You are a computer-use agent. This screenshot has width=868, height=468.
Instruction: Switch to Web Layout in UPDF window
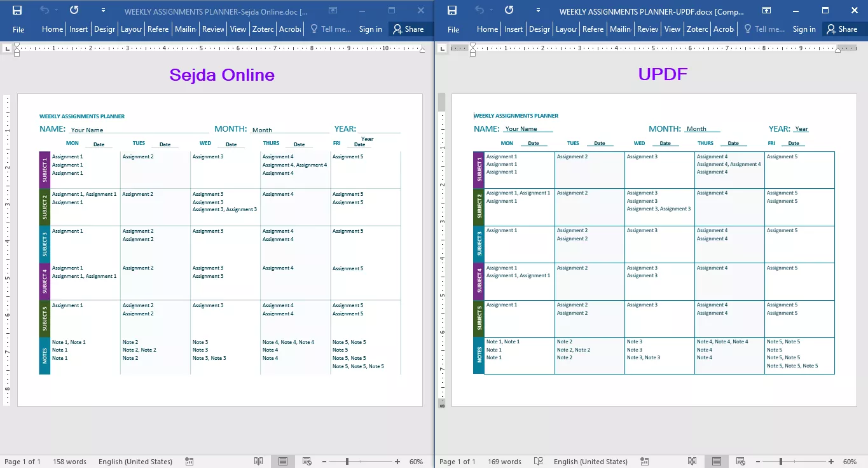(x=741, y=462)
